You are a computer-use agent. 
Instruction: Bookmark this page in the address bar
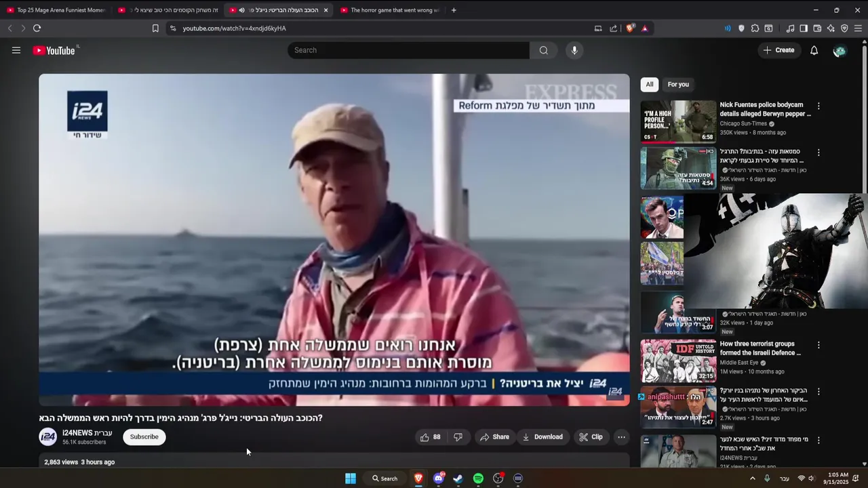(155, 28)
